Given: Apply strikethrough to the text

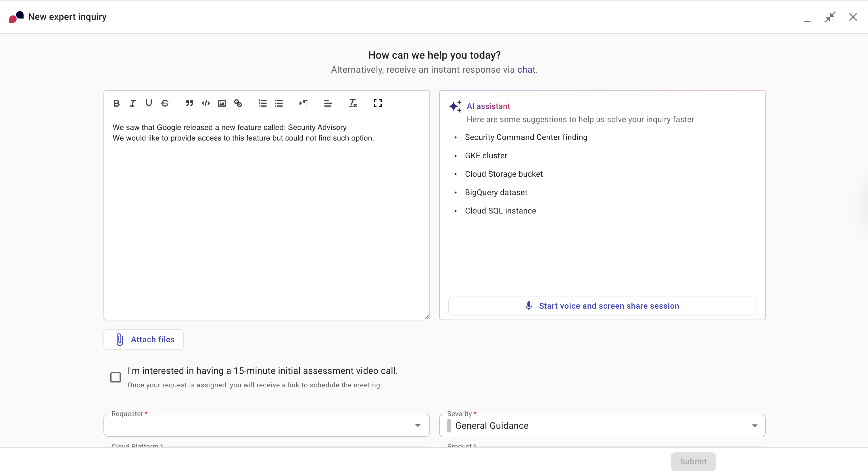Looking at the screenshot, I should pyautogui.click(x=165, y=103).
